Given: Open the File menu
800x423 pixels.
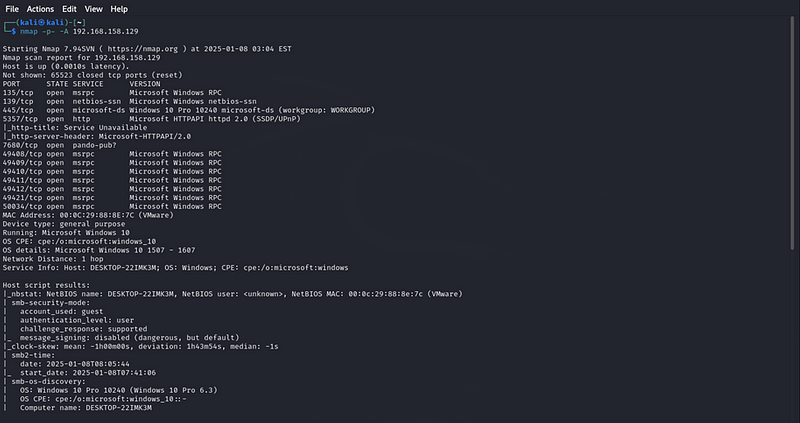Looking at the screenshot, I should coord(12,9).
